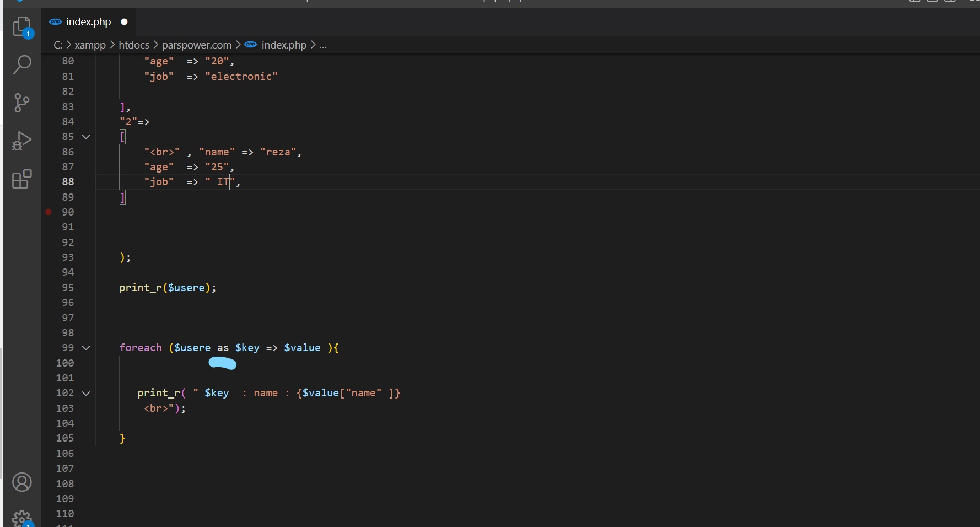The width and height of the screenshot is (980, 527).
Task: Click line number 105 in the gutter
Action: (65, 438)
